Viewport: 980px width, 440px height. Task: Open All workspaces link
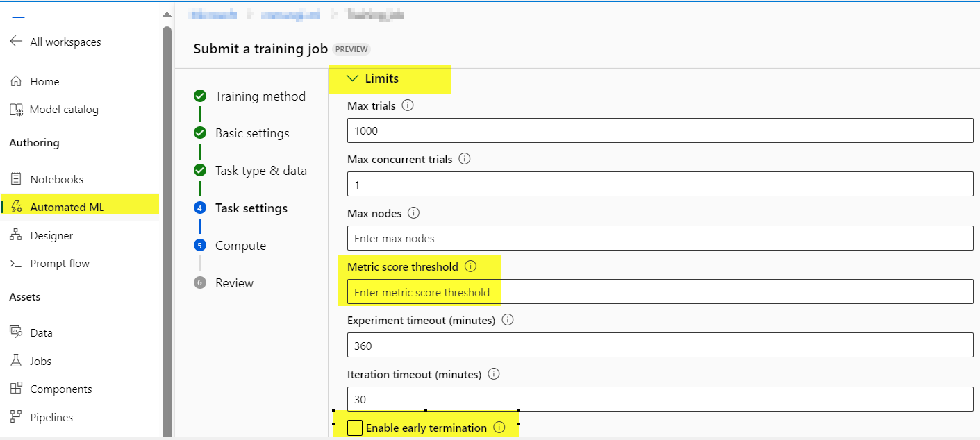click(65, 42)
